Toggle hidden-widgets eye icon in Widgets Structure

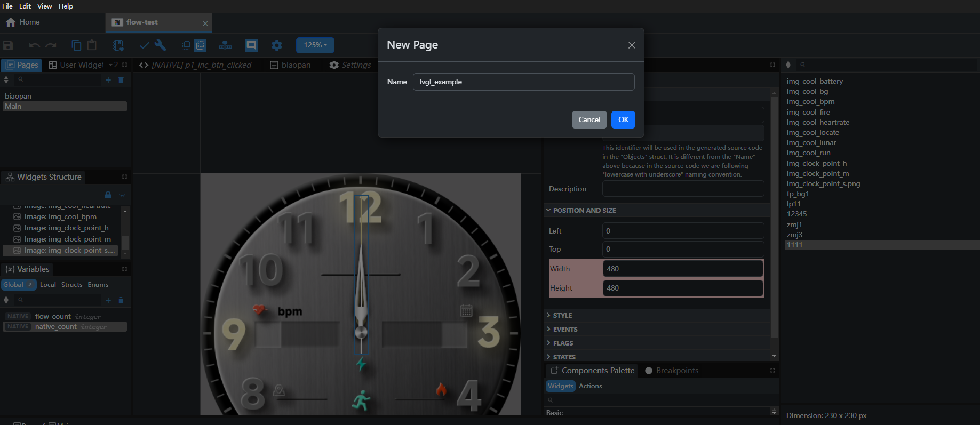122,195
